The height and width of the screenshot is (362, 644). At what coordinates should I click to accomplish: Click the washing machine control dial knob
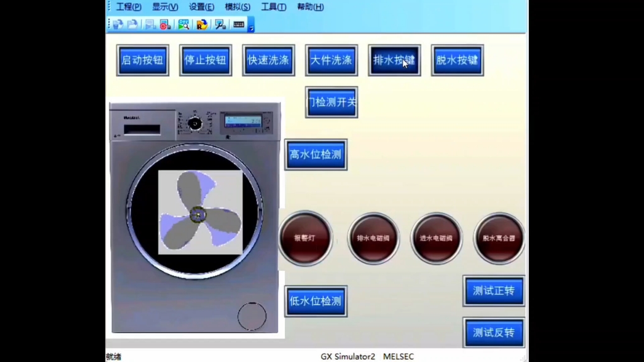click(195, 124)
